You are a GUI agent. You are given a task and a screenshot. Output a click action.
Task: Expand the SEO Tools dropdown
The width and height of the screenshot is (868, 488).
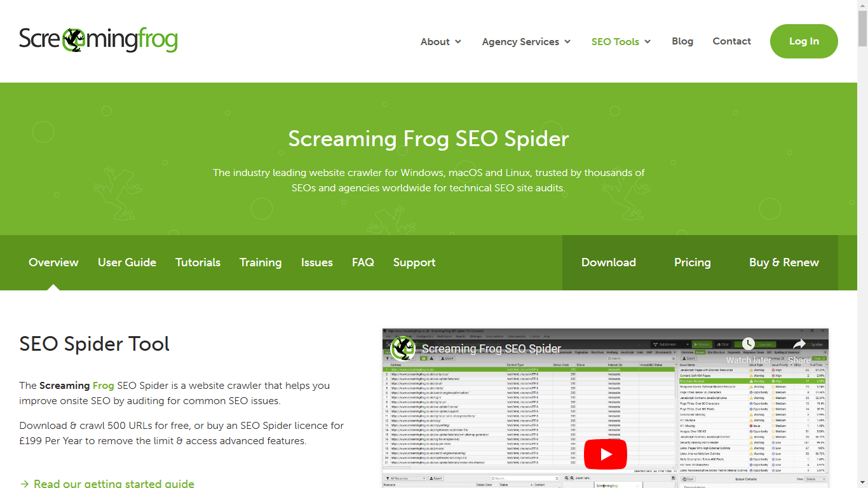(x=621, y=41)
